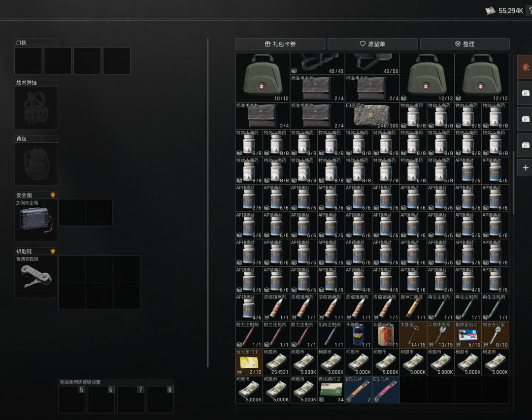Select the 牛磺酸 drink can
The width and height of the screenshot is (532, 420).
358,335
